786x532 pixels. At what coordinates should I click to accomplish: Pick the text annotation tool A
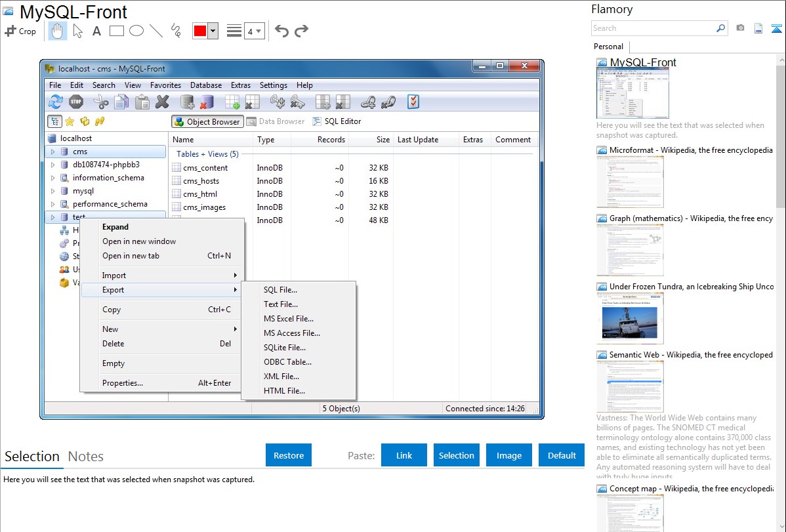tap(96, 31)
